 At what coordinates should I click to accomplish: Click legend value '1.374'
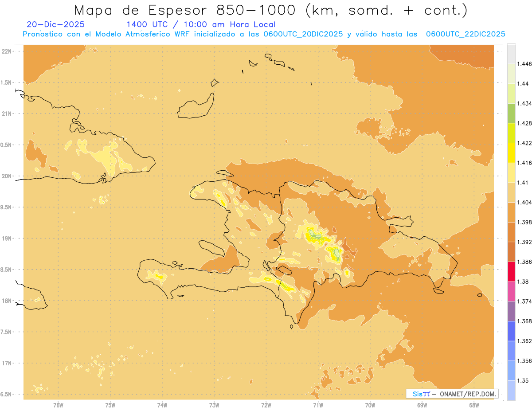(x=524, y=301)
